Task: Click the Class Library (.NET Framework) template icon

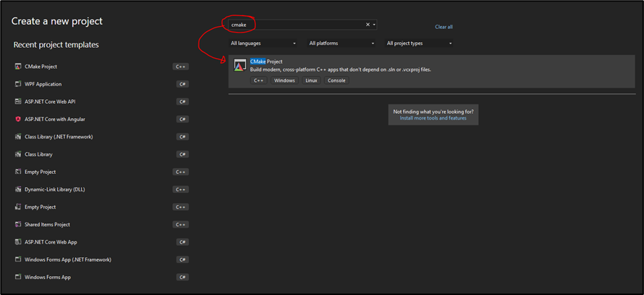Action: click(x=17, y=136)
